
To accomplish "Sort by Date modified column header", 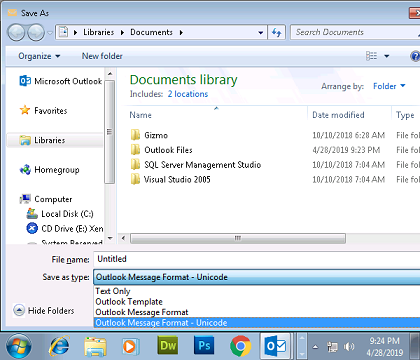I will [338, 115].
